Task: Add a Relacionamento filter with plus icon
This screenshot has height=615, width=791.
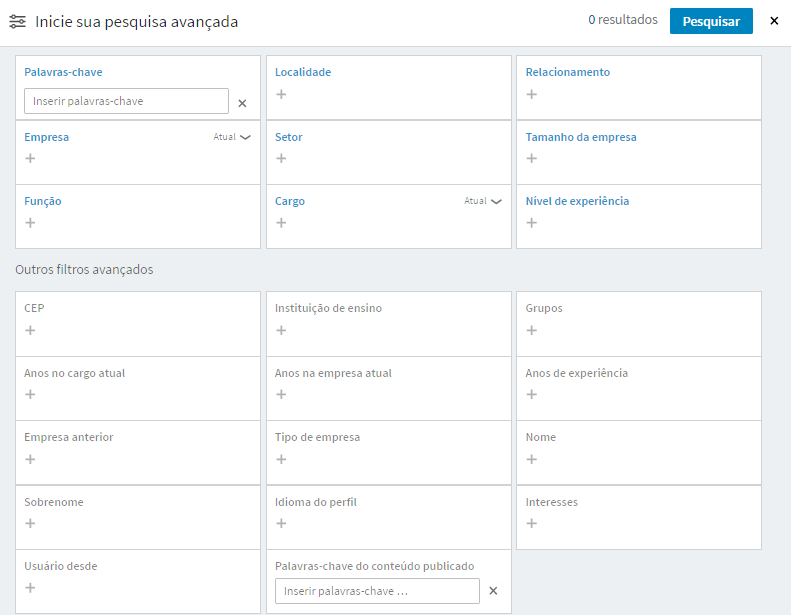Action: pos(531,94)
